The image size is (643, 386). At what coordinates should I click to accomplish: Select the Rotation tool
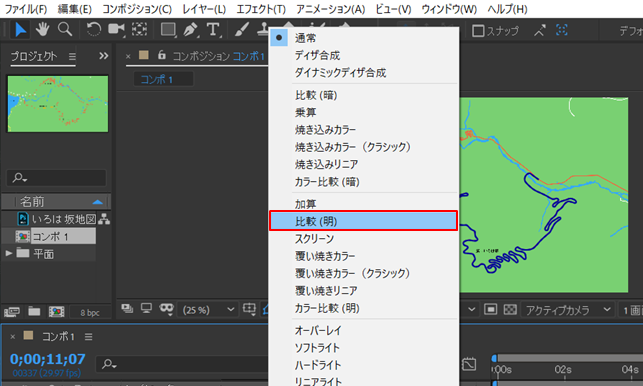point(93,30)
